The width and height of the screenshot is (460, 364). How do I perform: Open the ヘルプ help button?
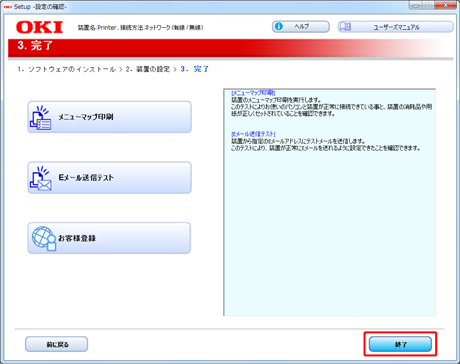(x=301, y=27)
